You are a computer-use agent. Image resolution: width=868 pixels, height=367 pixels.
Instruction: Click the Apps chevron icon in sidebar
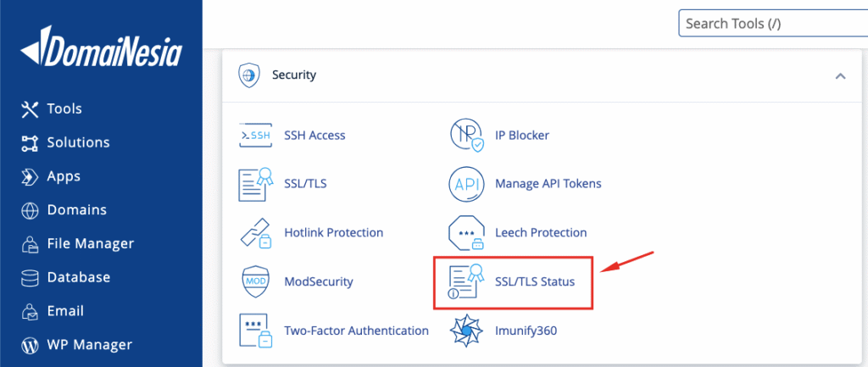(30, 176)
